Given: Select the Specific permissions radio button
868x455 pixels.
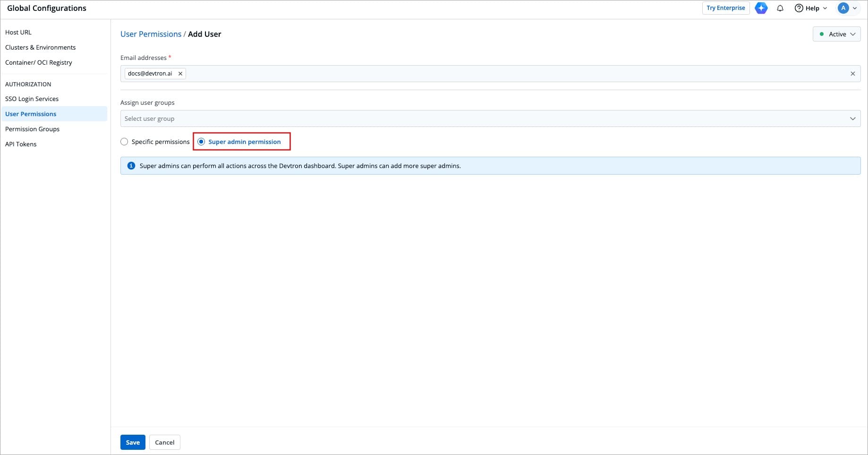Looking at the screenshot, I should [124, 142].
